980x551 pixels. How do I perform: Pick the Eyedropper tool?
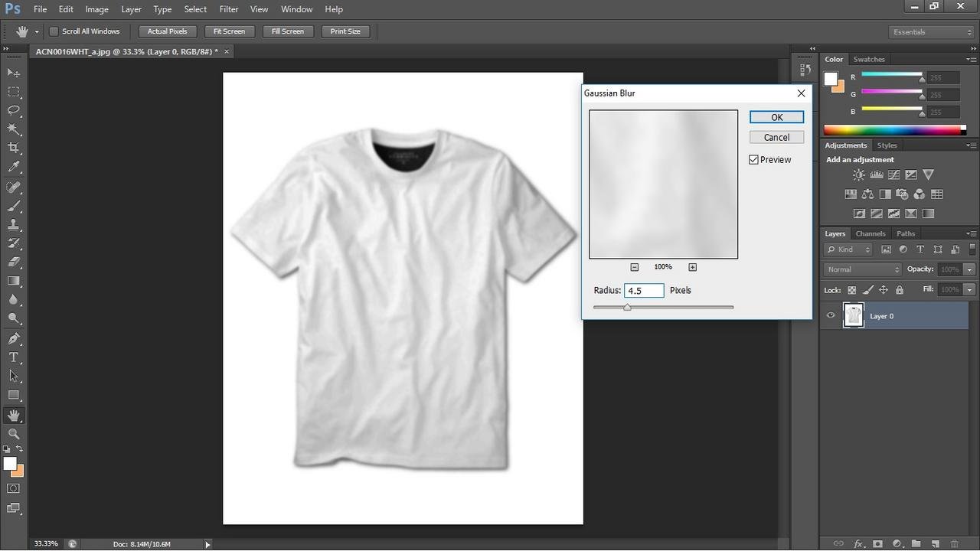[14, 167]
